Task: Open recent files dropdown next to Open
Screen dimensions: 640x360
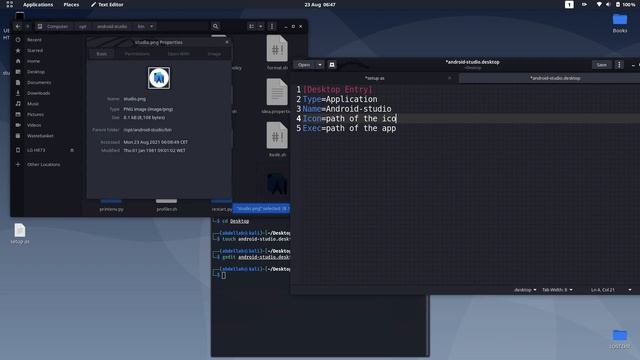Action: 320,65
